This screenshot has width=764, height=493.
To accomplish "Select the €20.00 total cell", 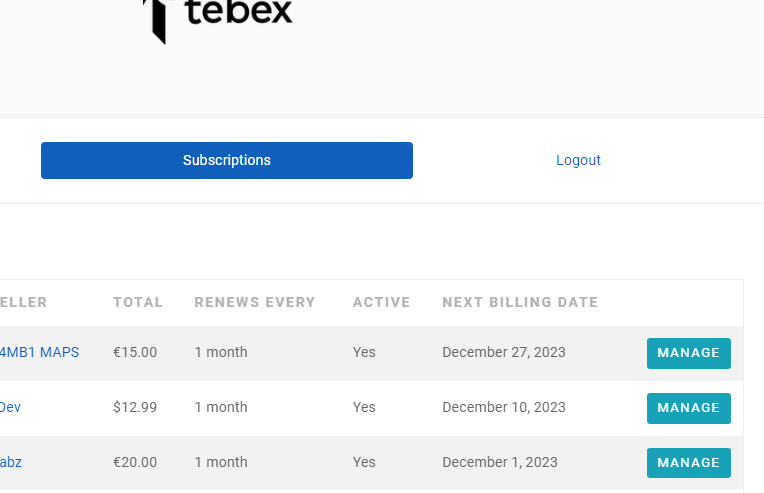I will pos(135,462).
